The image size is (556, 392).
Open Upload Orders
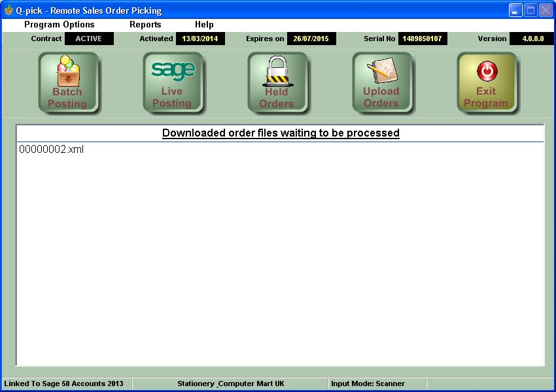tap(382, 83)
